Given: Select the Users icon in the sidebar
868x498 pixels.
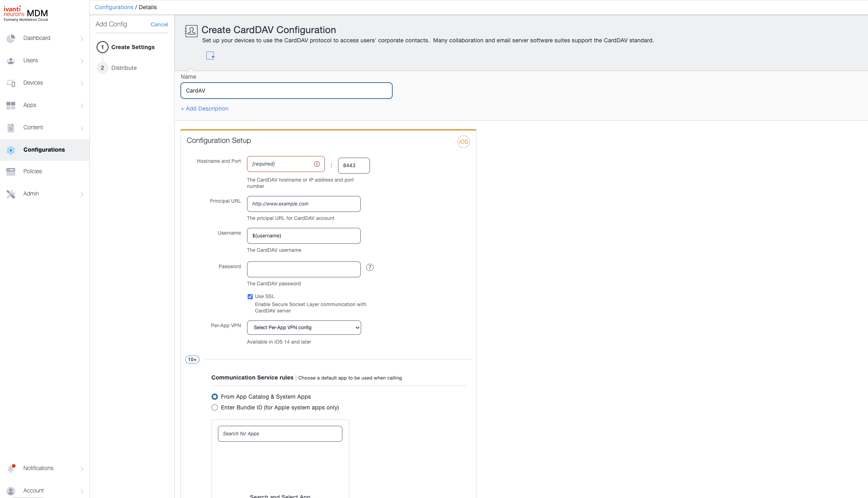Looking at the screenshot, I should (10, 61).
